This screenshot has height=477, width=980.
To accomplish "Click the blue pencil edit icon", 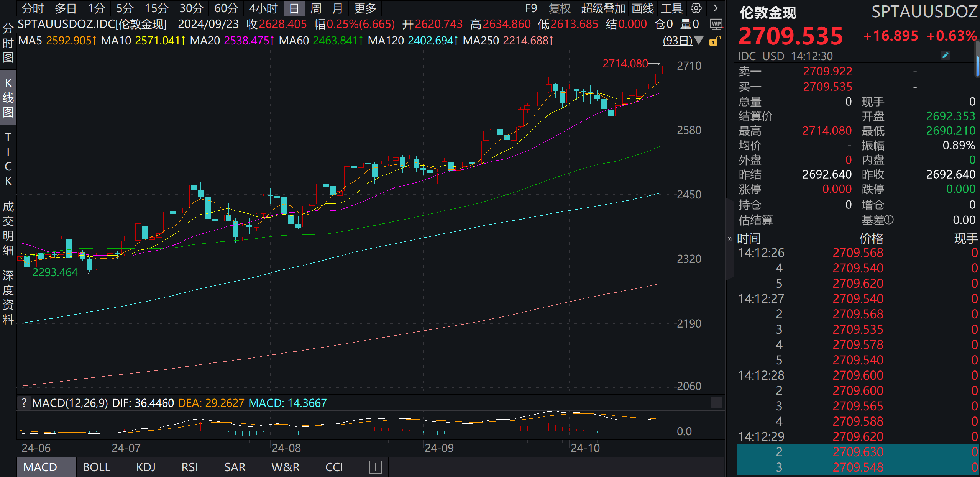I will click(946, 56).
